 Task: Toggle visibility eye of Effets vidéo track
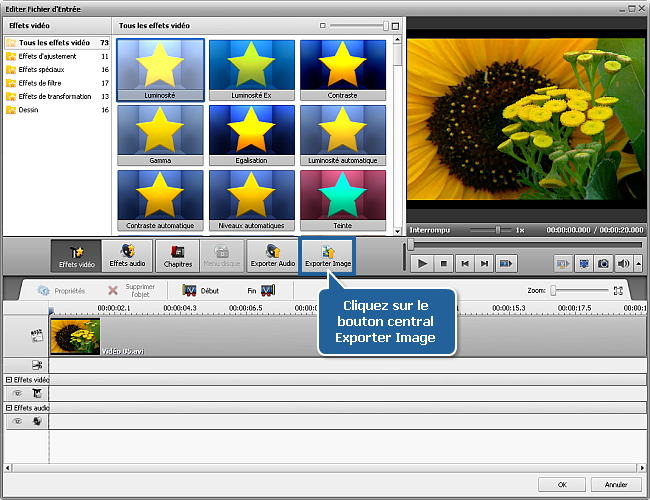(x=17, y=394)
